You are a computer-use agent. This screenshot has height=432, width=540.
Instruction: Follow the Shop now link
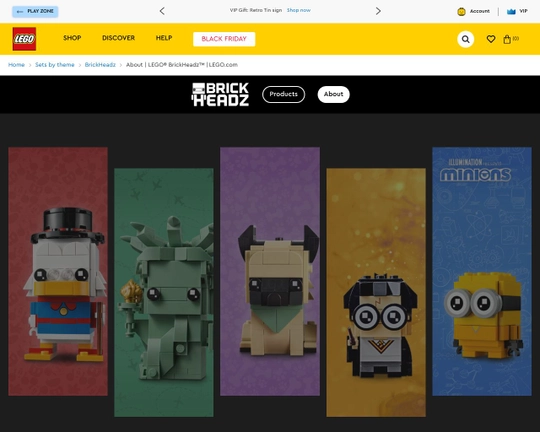[299, 10]
